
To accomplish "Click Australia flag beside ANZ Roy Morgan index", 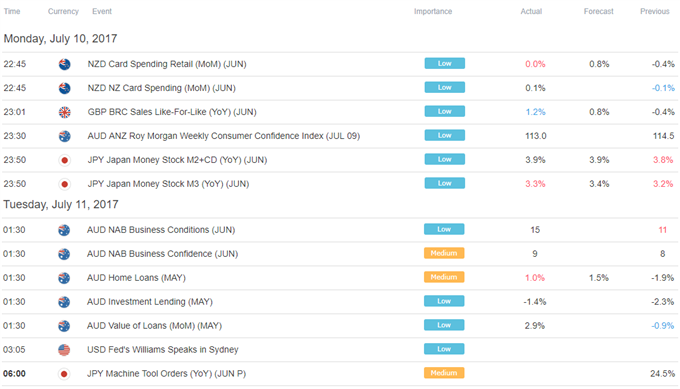I will [x=65, y=136].
